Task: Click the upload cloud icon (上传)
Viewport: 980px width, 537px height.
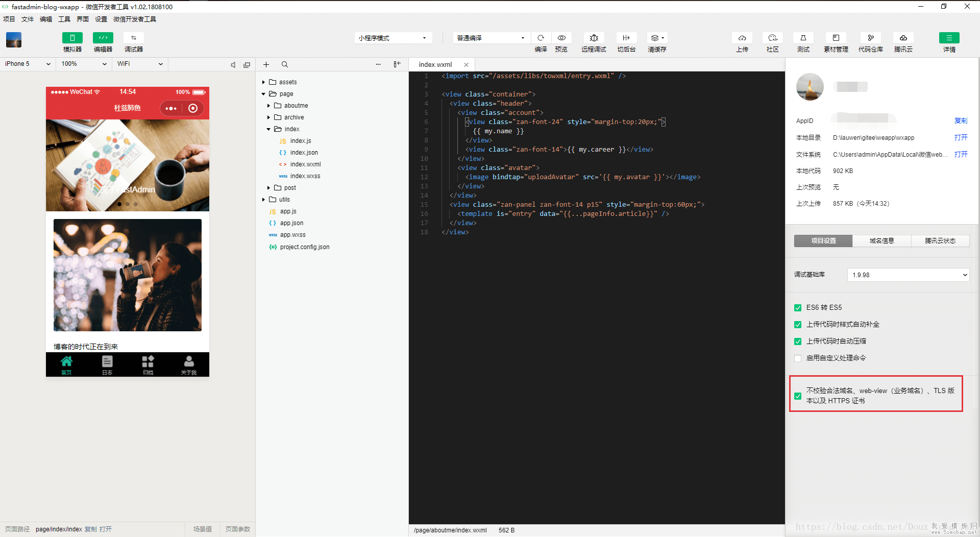Action: coord(742,38)
